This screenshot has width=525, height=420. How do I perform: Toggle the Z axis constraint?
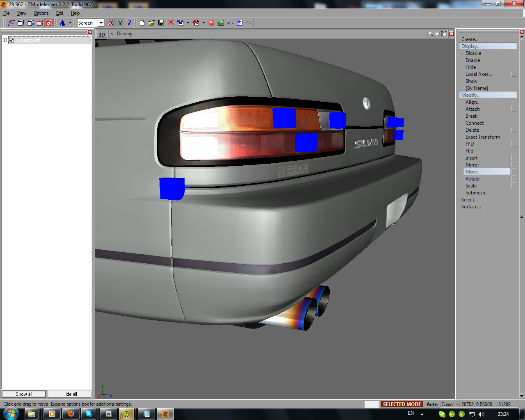tap(129, 23)
